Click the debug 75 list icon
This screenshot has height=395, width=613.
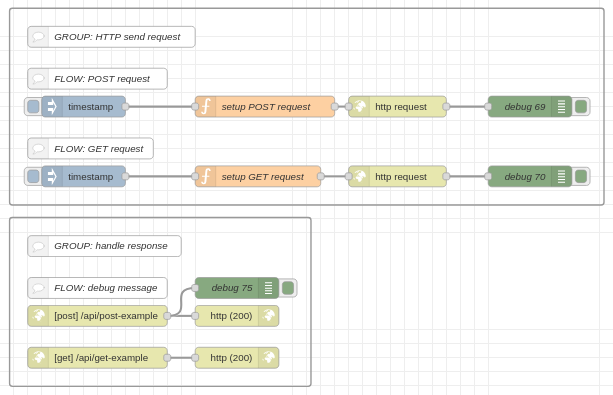269,288
